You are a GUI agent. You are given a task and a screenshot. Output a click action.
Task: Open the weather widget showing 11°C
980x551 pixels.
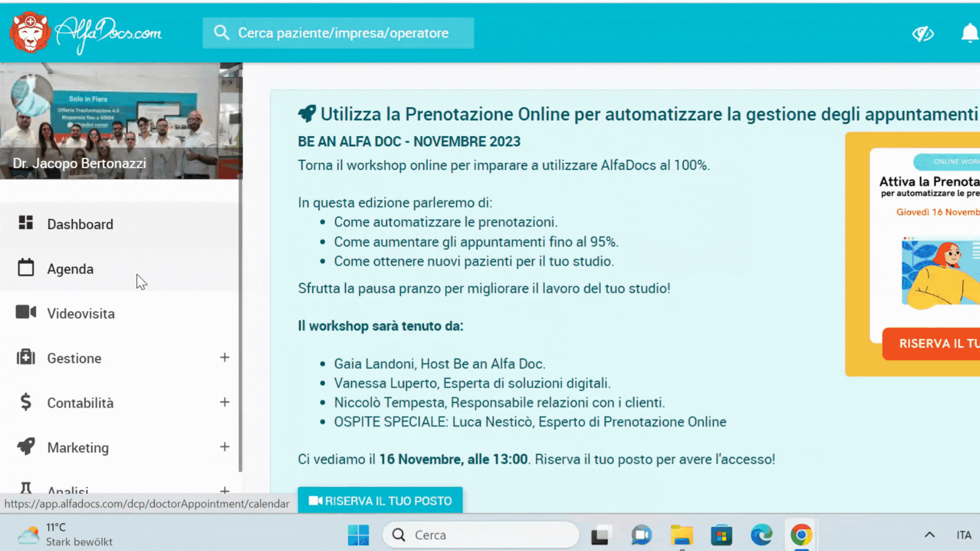click(65, 535)
